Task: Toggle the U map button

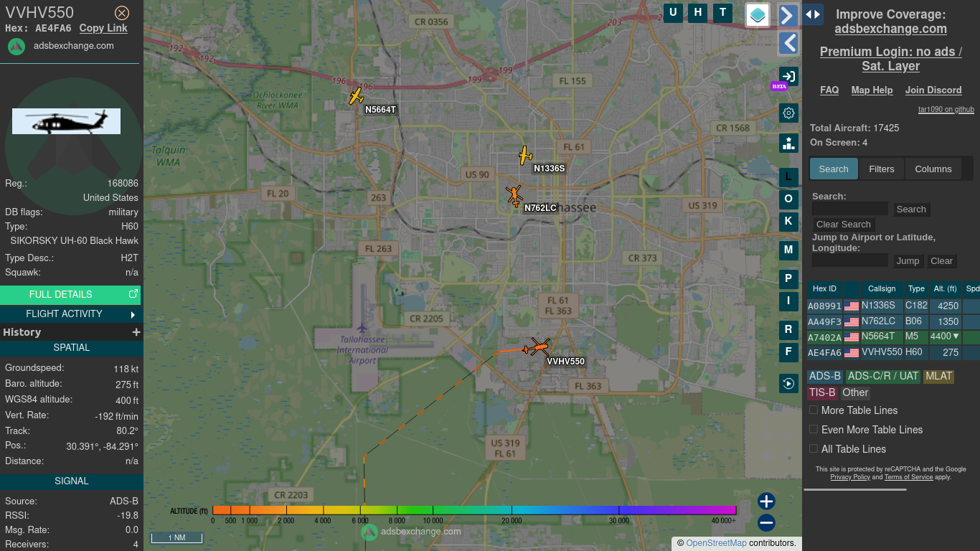Action: 673,12
